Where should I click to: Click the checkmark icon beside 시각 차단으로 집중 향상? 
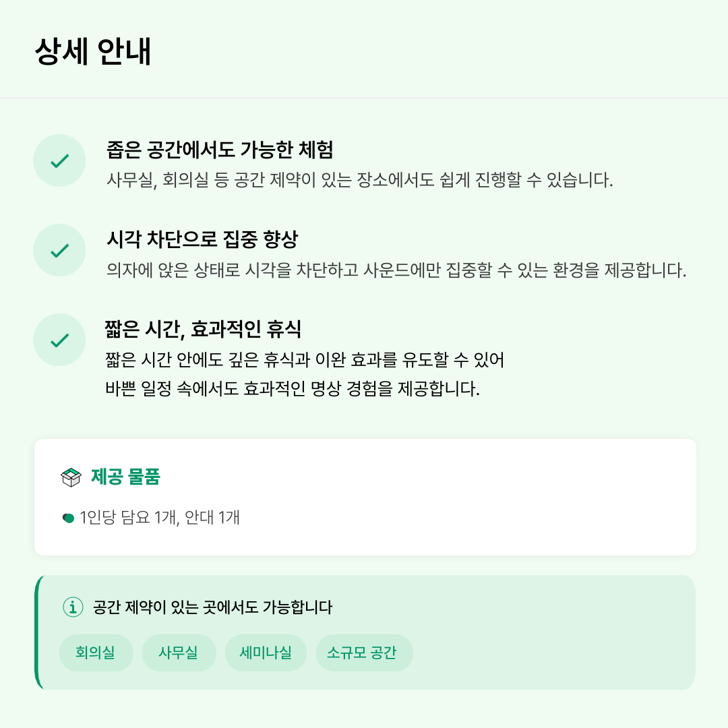pyautogui.click(x=59, y=251)
